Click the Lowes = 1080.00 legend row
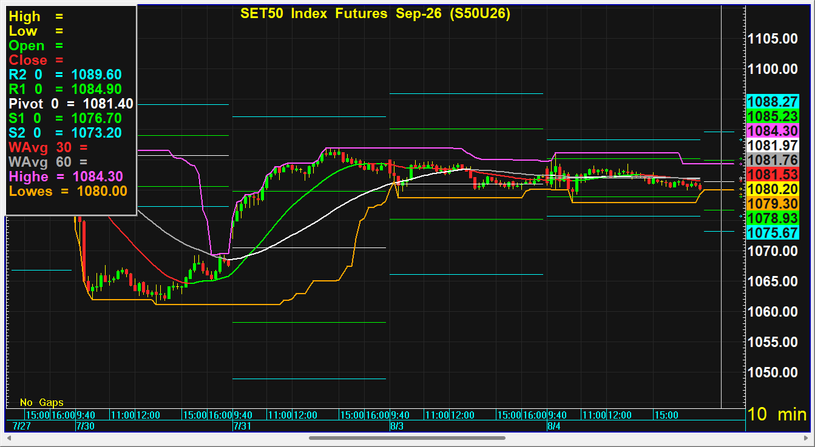Viewport: 815px width, 447px height. [x=68, y=191]
